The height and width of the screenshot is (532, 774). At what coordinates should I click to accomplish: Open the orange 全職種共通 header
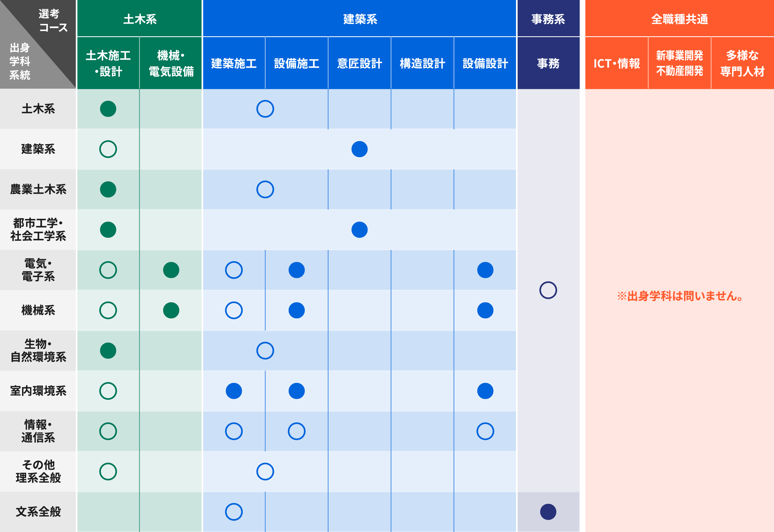(x=679, y=19)
